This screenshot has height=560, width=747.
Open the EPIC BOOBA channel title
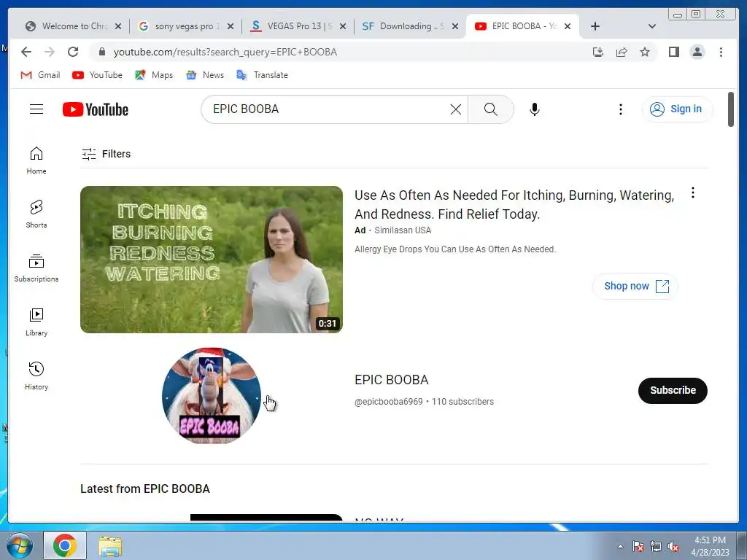(x=391, y=379)
